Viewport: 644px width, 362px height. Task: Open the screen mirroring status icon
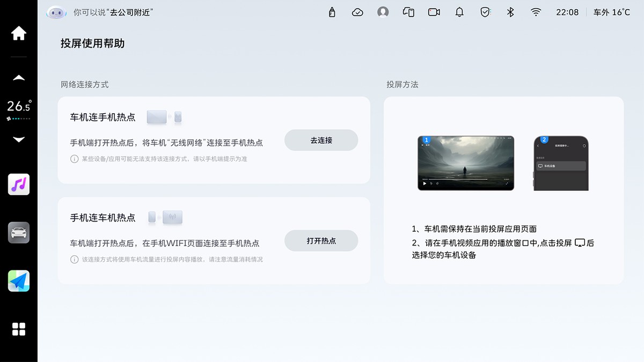click(x=408, y=12)
